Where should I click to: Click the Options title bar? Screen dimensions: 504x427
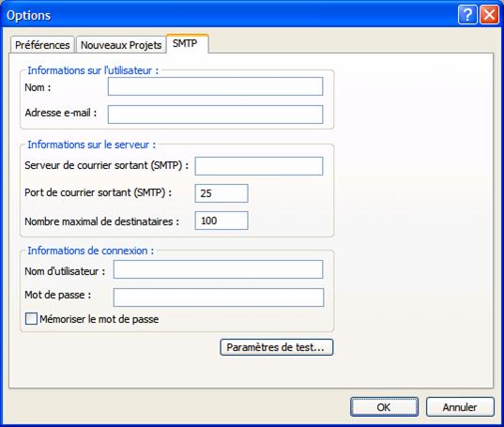225,15
